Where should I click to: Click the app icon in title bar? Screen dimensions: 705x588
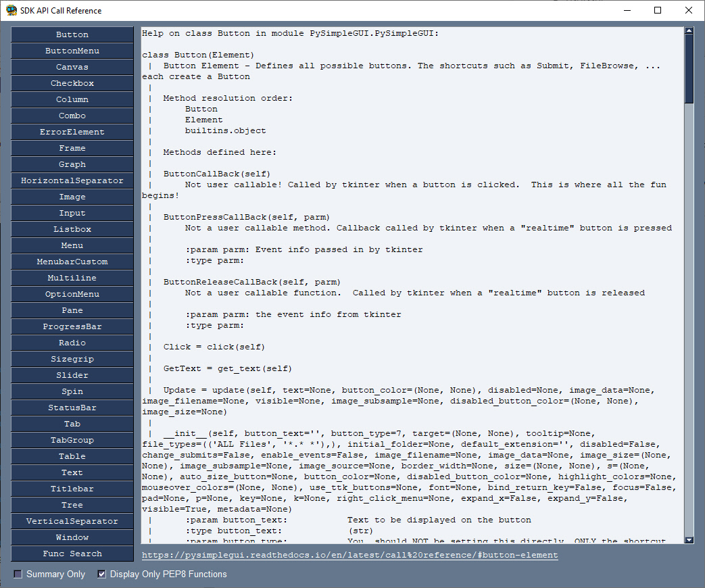[11, 10]
